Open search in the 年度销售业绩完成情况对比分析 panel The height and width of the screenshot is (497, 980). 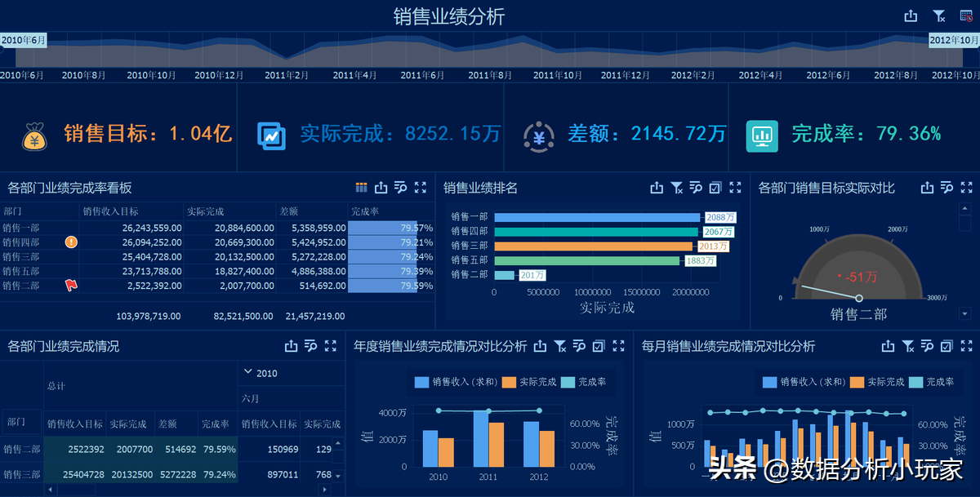[x=579, y=346]
